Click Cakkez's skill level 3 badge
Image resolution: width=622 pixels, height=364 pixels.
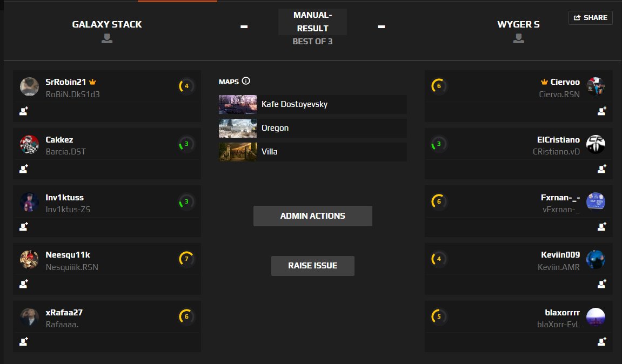click(186, 144)
